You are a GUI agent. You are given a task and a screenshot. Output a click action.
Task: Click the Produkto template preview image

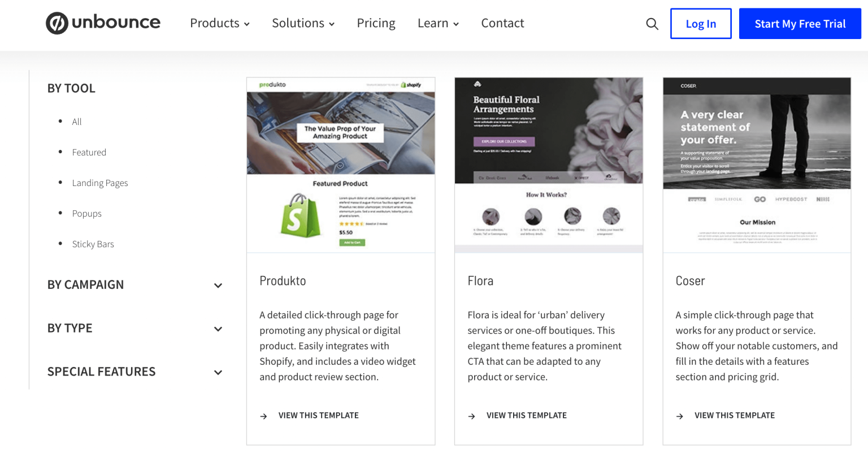click(x=340, y=165)
